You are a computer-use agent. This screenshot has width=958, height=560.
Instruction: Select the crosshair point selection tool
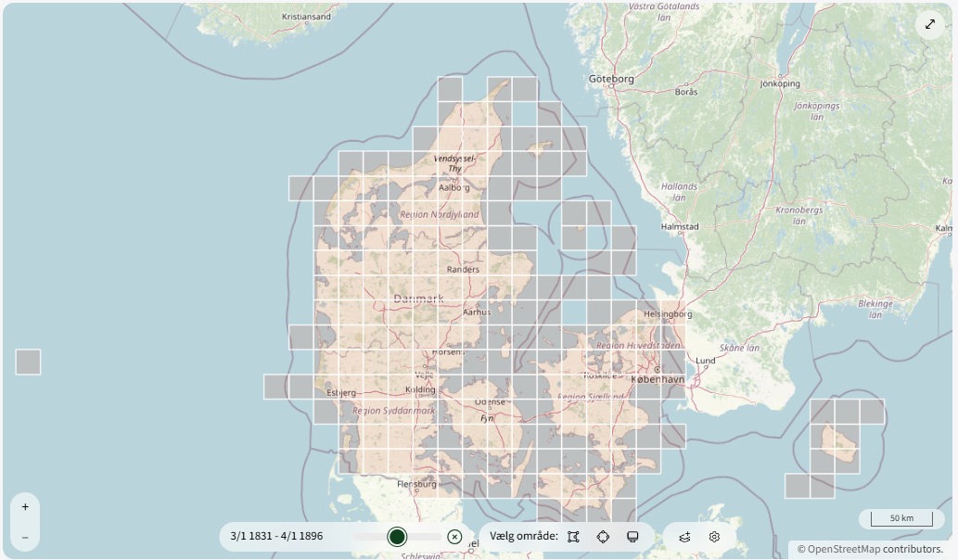[x=603, y=537]
